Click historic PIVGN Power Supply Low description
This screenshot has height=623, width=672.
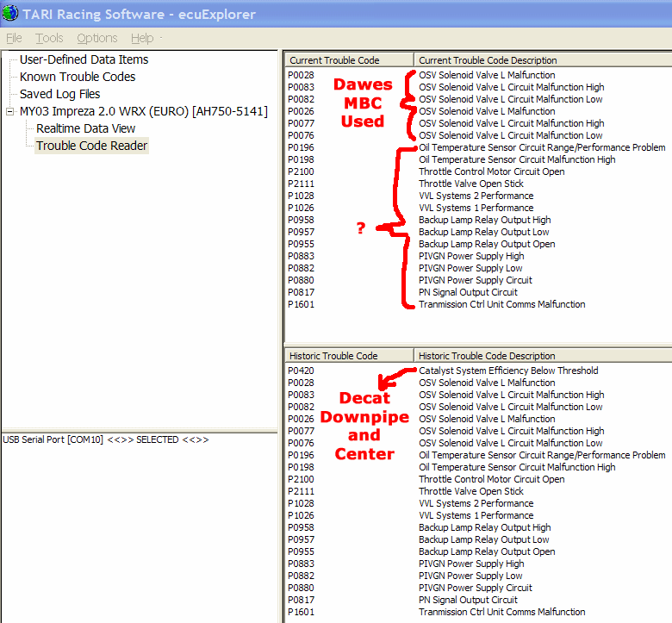coord(470,576)
